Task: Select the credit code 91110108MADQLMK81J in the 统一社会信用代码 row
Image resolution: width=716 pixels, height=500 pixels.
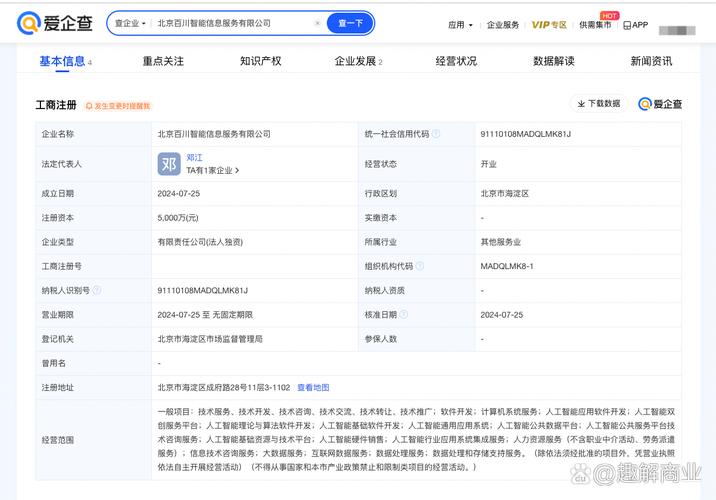Action: click(x=526, y=134)
